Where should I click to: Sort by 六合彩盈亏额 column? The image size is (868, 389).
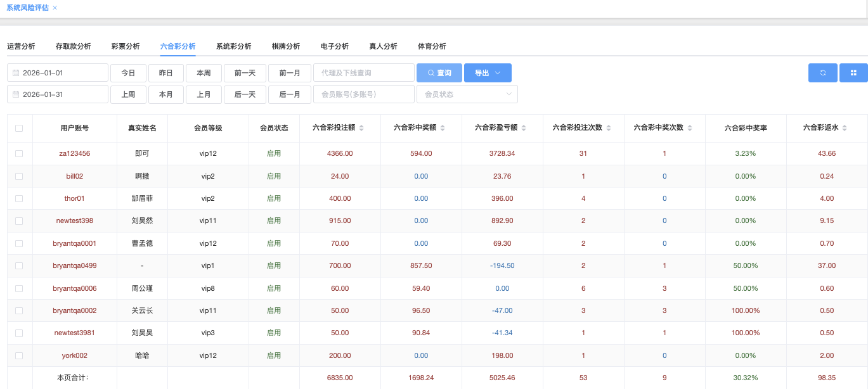[x=524, y=128]
